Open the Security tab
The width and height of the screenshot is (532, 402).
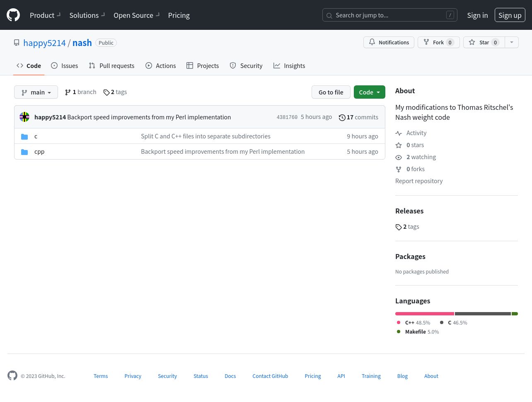(246, 65)
